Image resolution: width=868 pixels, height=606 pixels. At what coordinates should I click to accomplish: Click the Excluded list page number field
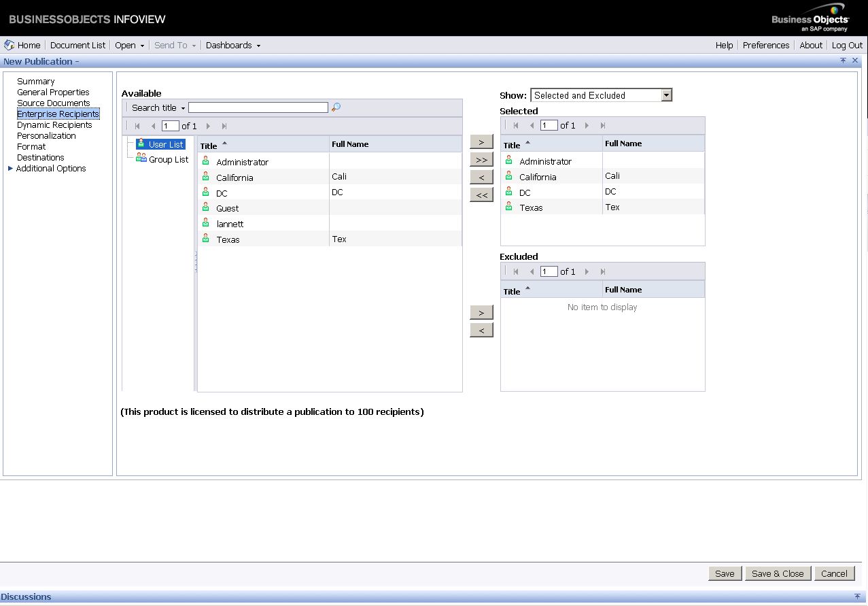549,271
